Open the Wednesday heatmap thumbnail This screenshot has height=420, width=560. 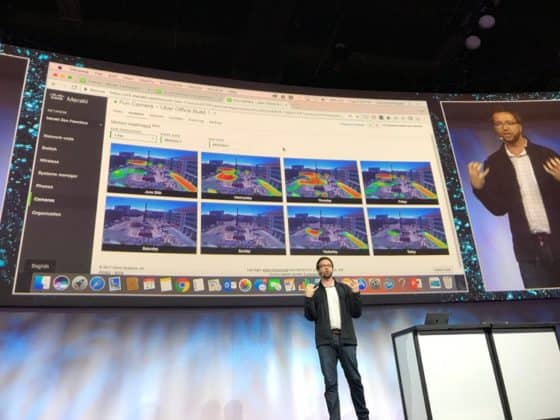[241, 175]
